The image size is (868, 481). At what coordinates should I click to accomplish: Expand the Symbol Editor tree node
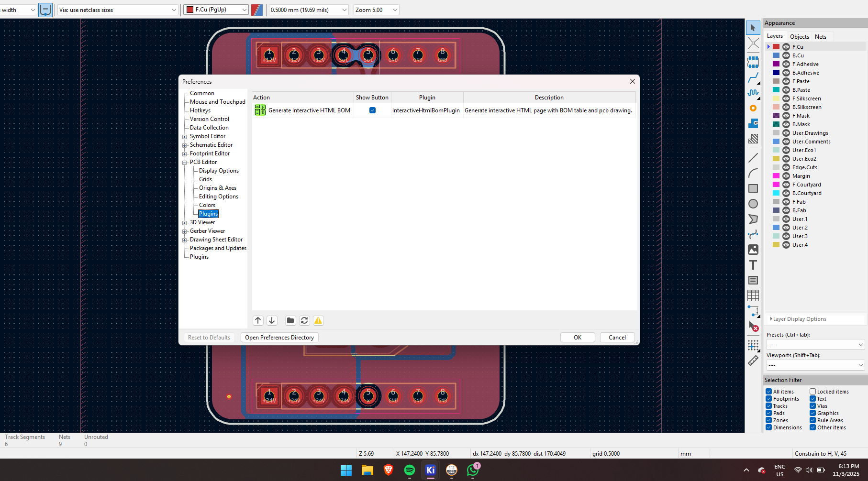click(185, 137)
